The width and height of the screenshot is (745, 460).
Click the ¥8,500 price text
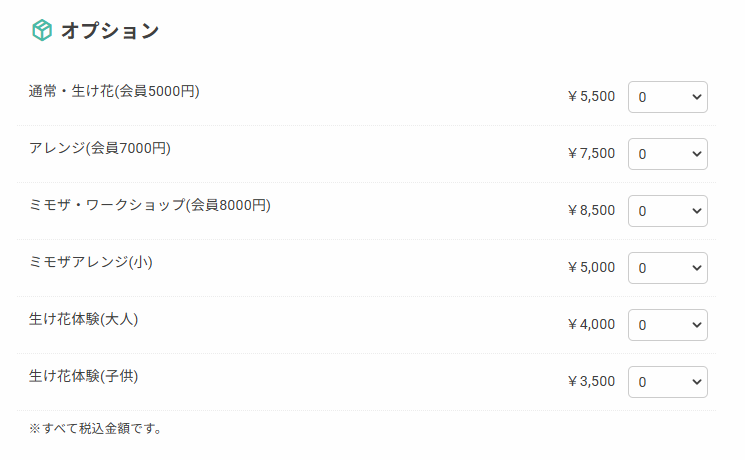pyautogui.click(x=591, y=211)
